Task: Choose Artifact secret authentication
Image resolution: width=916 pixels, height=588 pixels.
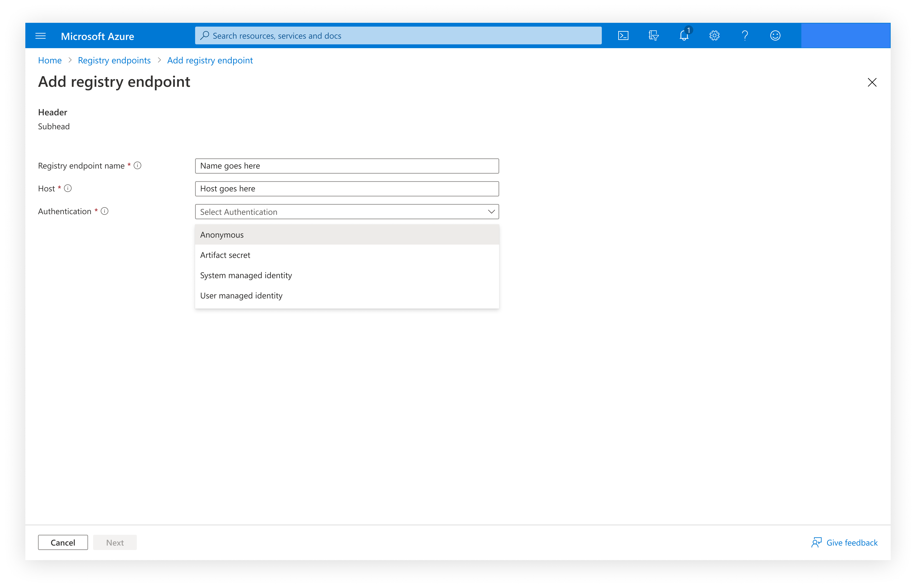Action: click(347, 255)
